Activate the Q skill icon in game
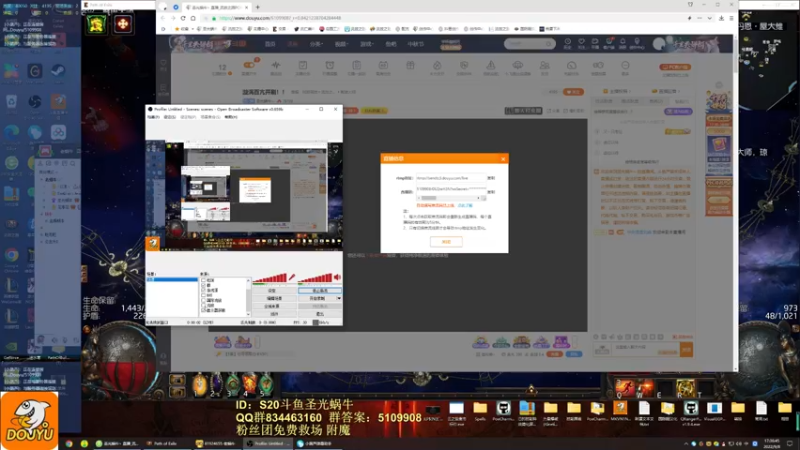This screenshot has width=800, height=450. click(x=625, y=388)
